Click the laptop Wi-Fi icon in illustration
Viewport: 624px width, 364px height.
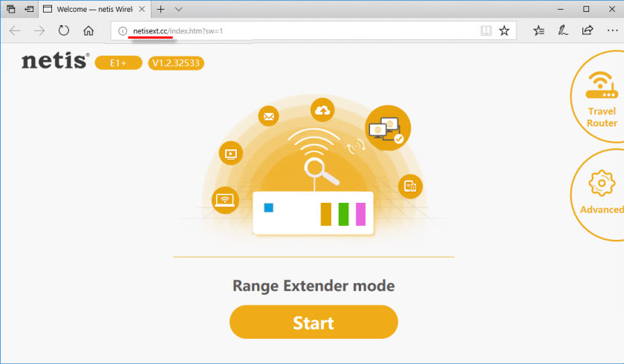224,198
